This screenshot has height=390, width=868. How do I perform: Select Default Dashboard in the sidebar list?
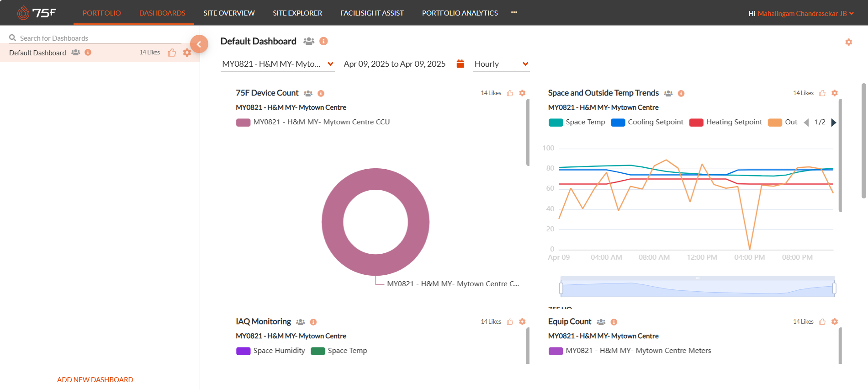tap(37, 53)
